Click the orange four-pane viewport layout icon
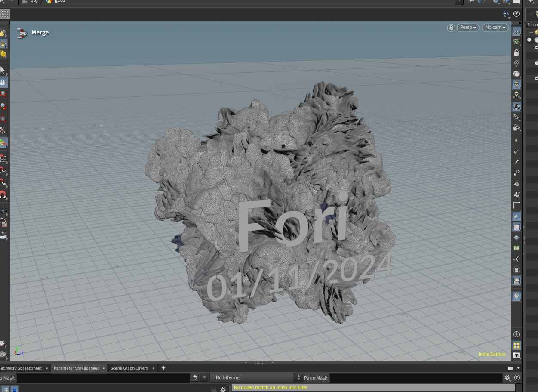Screen dimensions: 538x392 [x=516, y=345]
